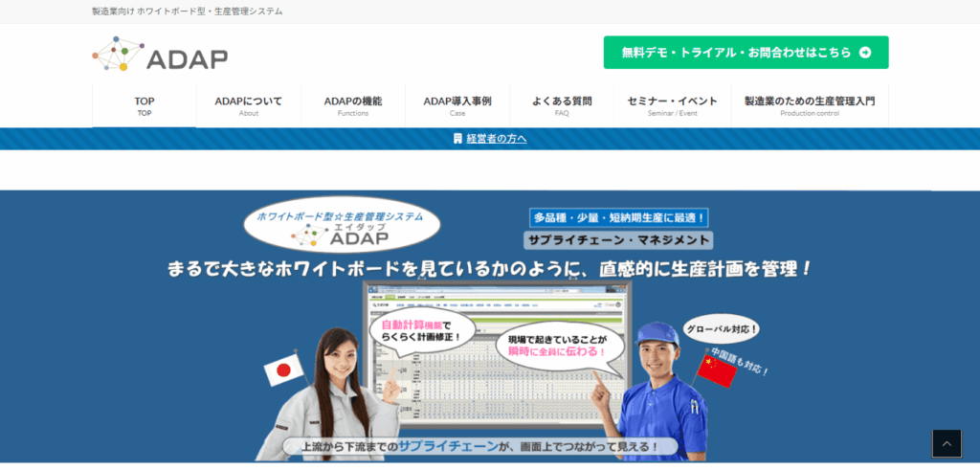The height and width of the screenshot is (470, 980).
Task: Open the ADAPについて About menu item
Action: 249,106
